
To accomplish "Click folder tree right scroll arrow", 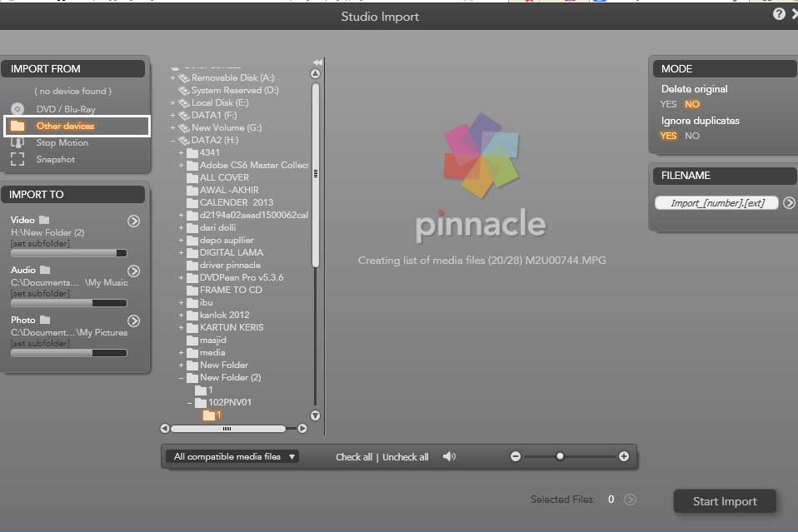I will point(302,428).
